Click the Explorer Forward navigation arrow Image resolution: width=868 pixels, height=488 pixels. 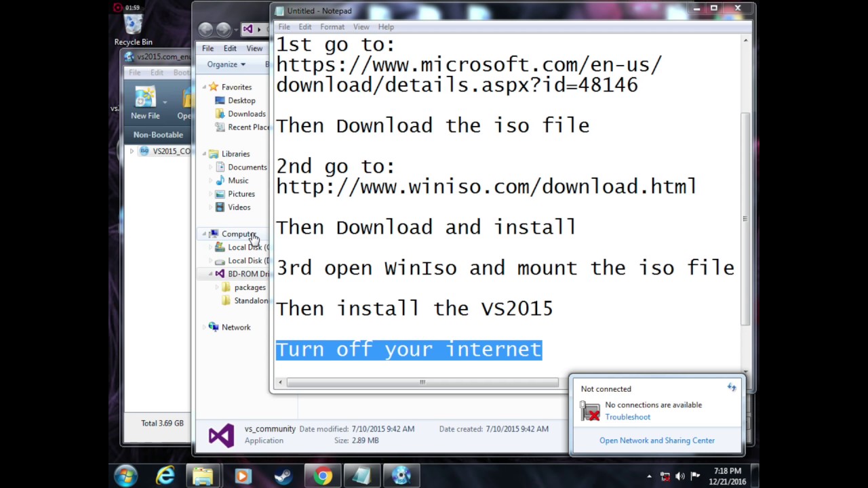[x=223, y=29]
